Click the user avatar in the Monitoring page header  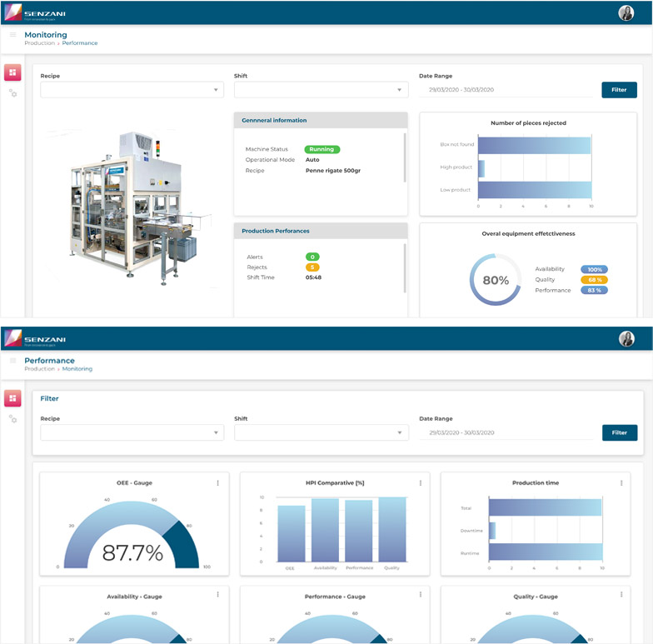click(626, 13)
